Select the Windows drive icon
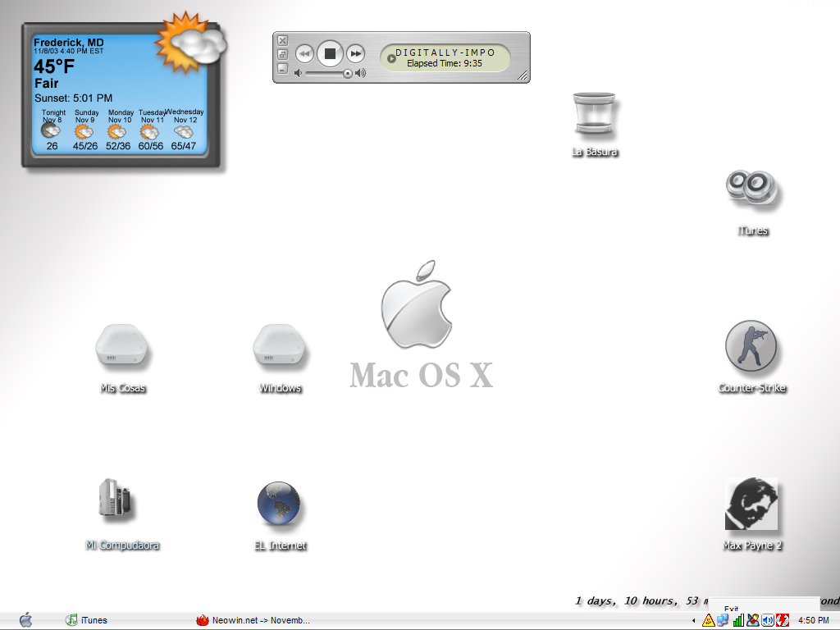This screenshot has width=840, height=630. click(280, 347)
